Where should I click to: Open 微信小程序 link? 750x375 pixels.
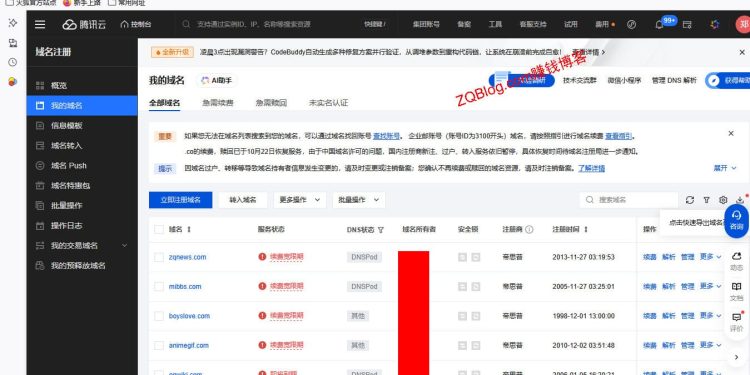(624, 80)
